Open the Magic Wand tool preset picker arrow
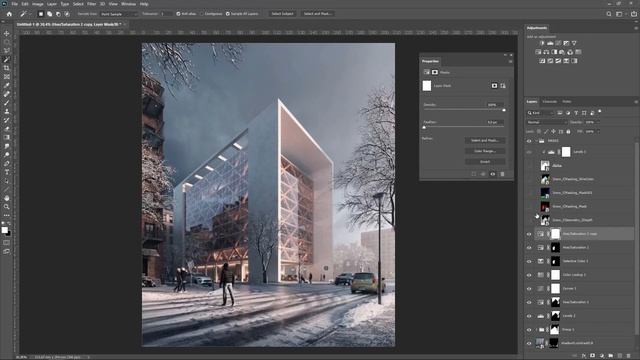Screen dimensions: 640x360 (29, 14)
